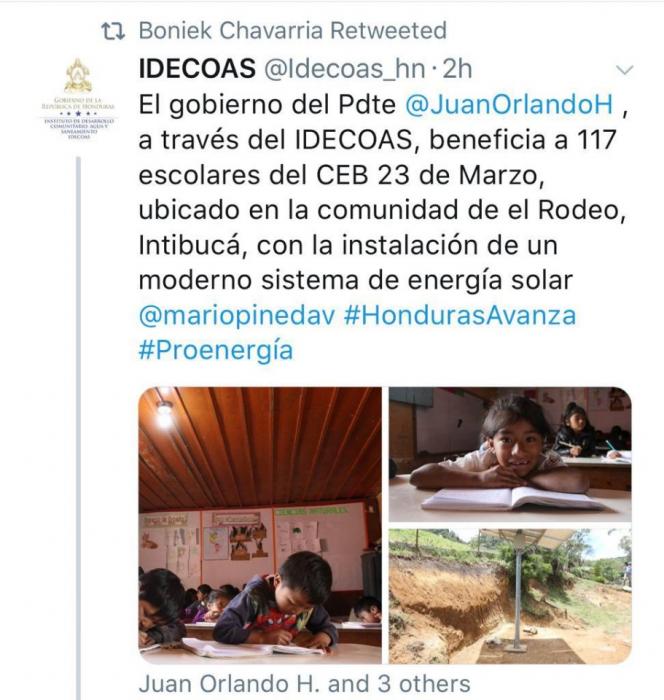Open the IDECOAS profile avatar

pos(78,99)
